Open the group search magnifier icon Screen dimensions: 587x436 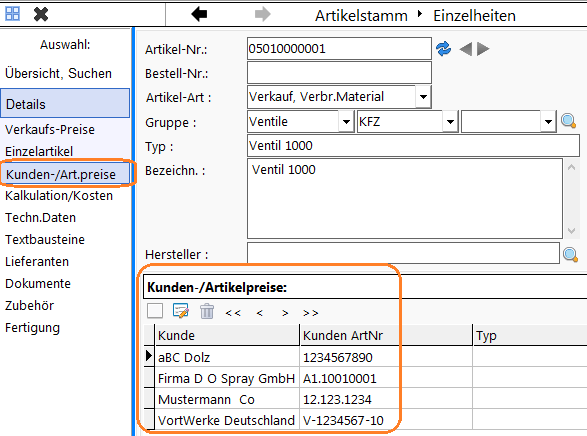[x=568, y=121]
